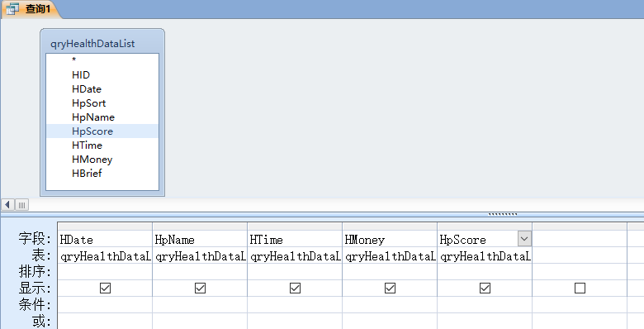Click the HpName cell in 字段 row
The height and width of the screenshot is (329, 644).
[200, 239]
